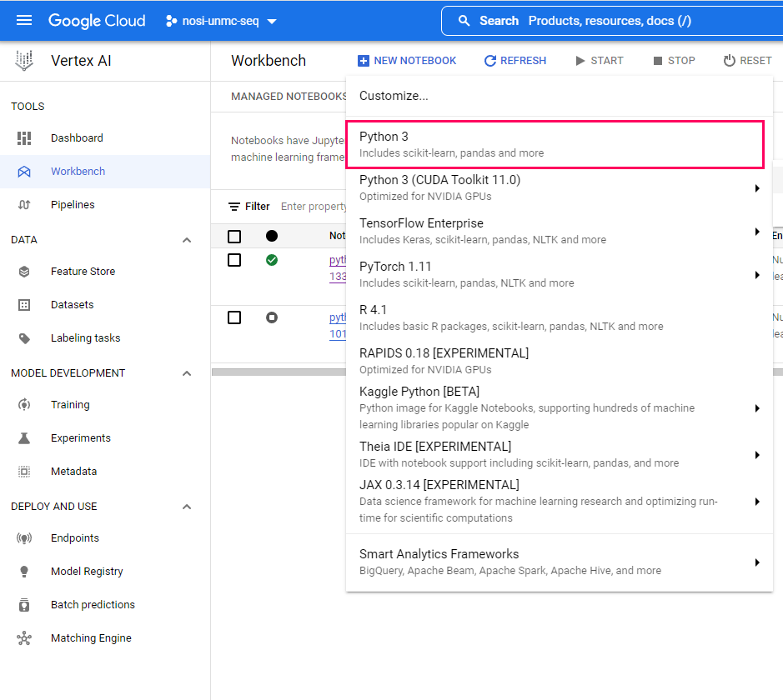The width and height of the screenshot is (783, 700).
Task: Click the Metadata icon
Action: [24, 472]
